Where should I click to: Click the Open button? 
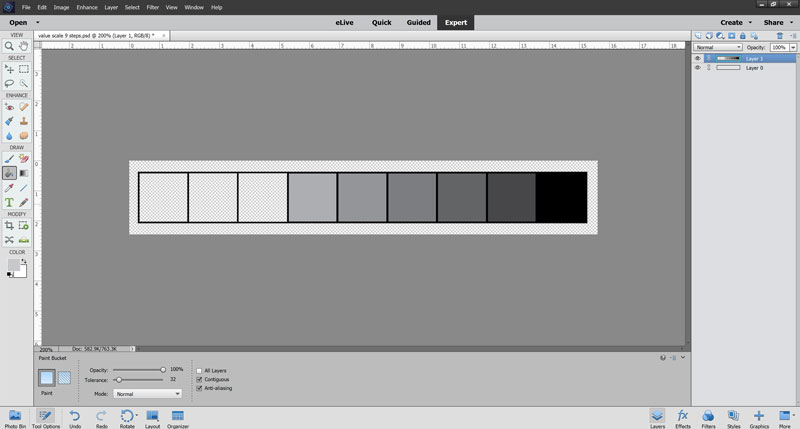(x=18, y=22)
